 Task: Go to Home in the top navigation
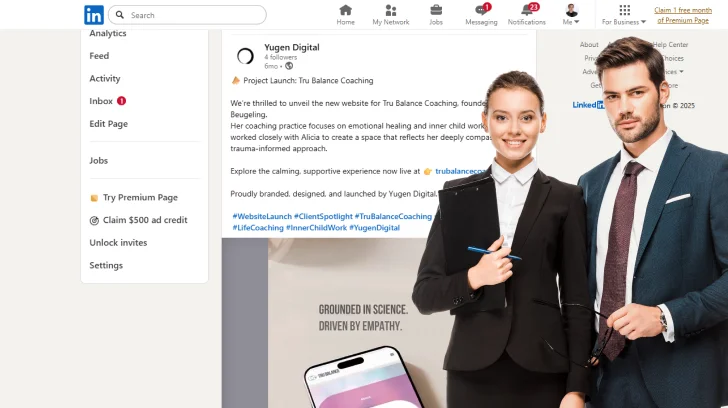pyautogui.click(x=345, y=10)
